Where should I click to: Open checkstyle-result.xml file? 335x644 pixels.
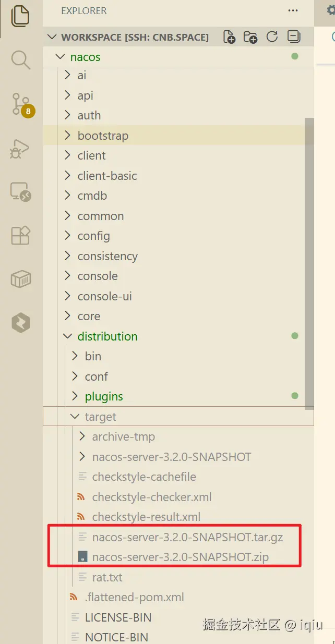pos(146,517)
